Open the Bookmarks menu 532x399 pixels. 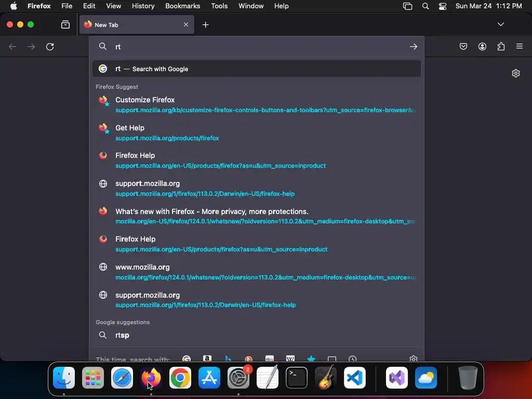coord(182,6)
